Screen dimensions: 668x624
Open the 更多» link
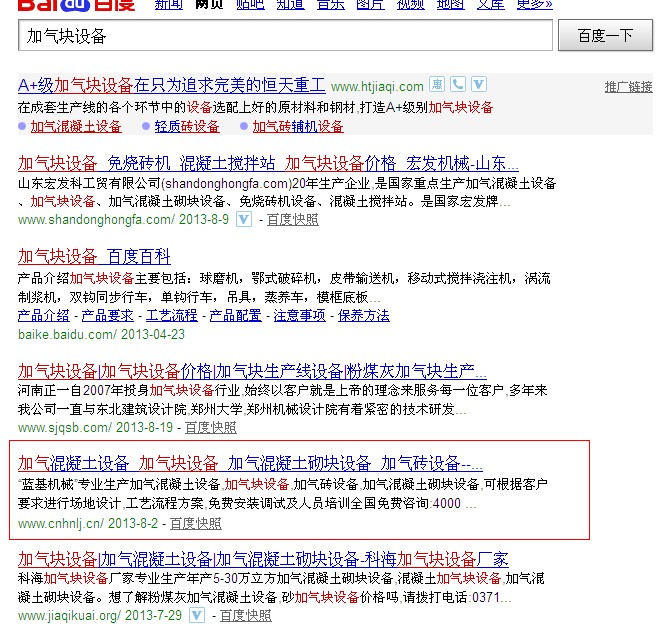tap(535, 5)
